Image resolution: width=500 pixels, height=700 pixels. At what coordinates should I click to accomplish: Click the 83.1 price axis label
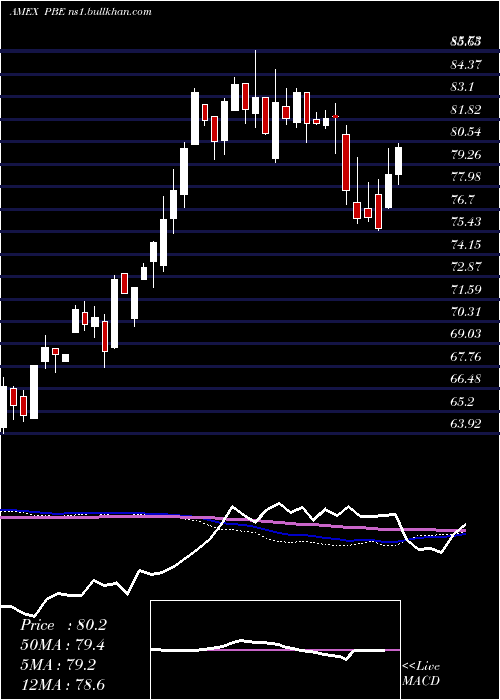coord(462,87)
